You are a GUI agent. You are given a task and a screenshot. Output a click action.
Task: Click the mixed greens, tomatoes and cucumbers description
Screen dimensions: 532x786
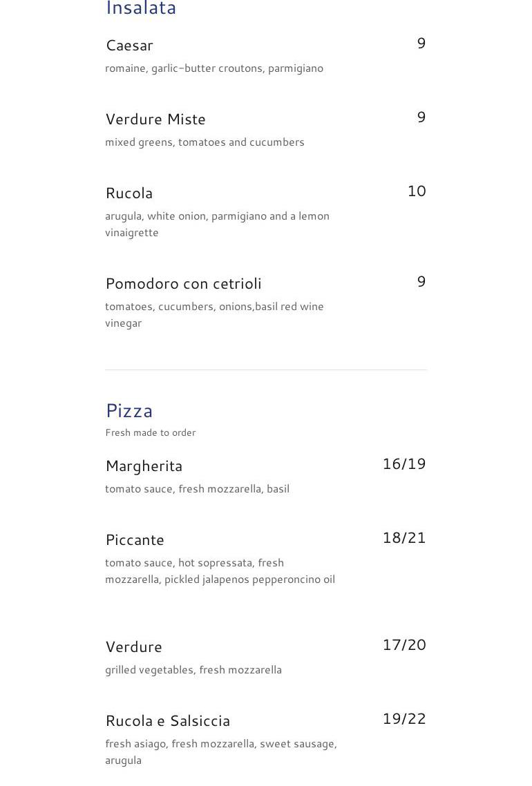pyautogui.click(x=205, y=142)
